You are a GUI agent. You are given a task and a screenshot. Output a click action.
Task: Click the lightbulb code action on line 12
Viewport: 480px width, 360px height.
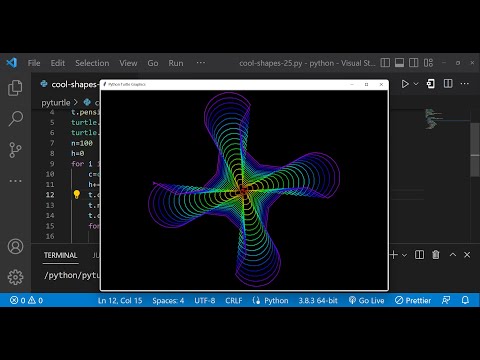click(x=77, y=194)
